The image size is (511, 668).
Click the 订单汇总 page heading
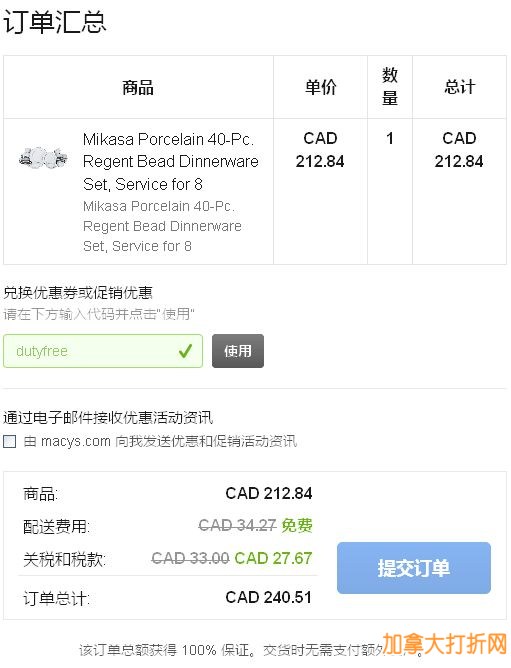coord(55,21)
